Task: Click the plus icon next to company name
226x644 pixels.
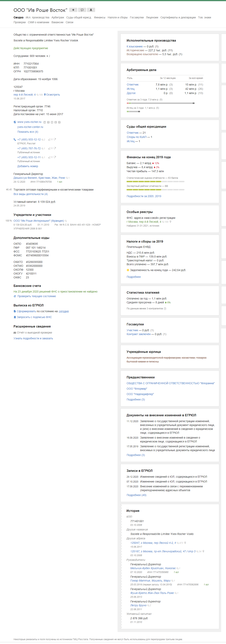Action: [73, 10]
